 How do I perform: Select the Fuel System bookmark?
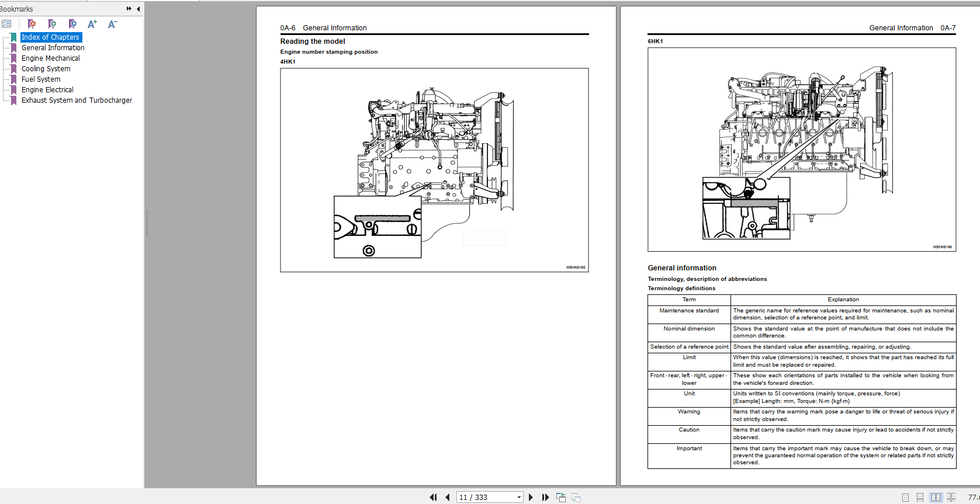point(41,79)
